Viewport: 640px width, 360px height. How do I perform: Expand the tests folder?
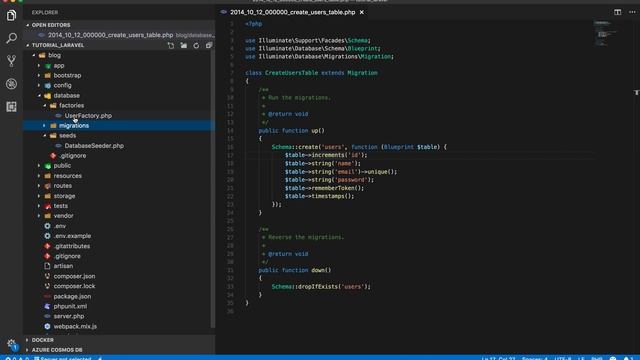(60, 206)
